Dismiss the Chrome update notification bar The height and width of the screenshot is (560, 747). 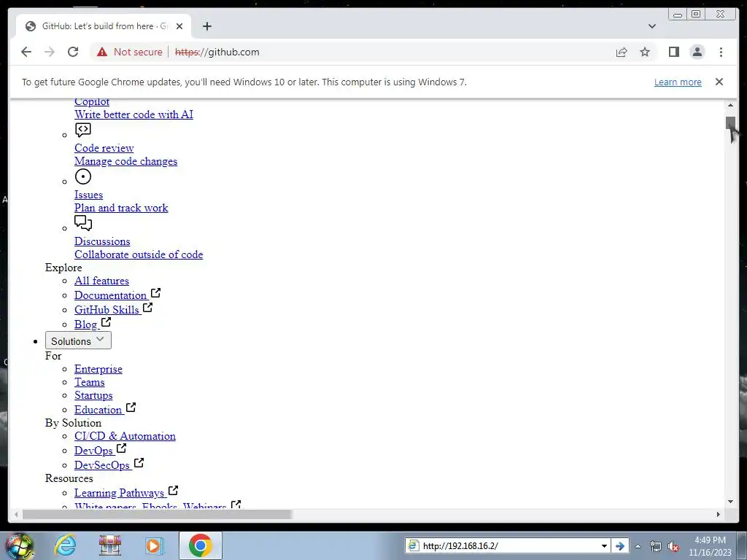click(x=719, y=82)
